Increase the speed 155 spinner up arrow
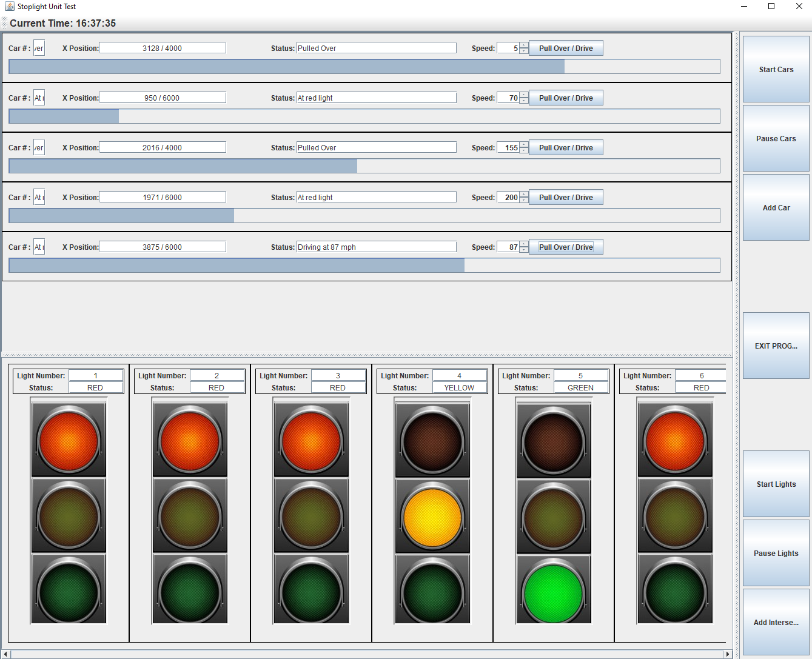 524,145
